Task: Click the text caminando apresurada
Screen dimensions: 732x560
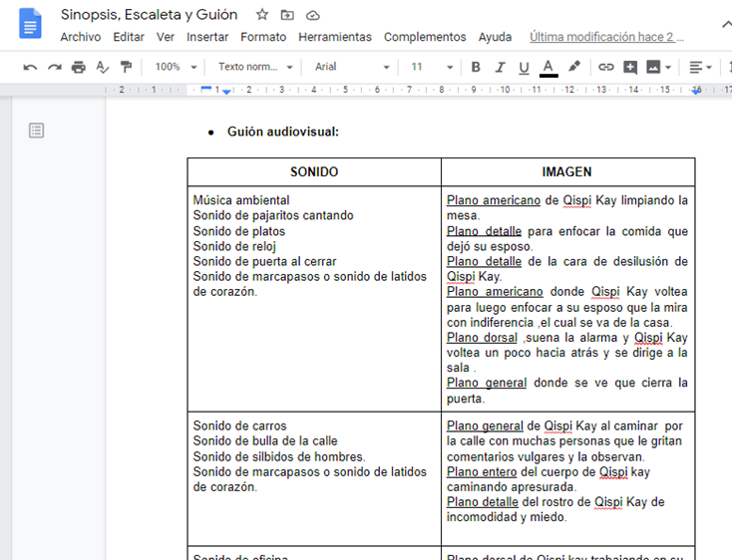Action: 512,487
